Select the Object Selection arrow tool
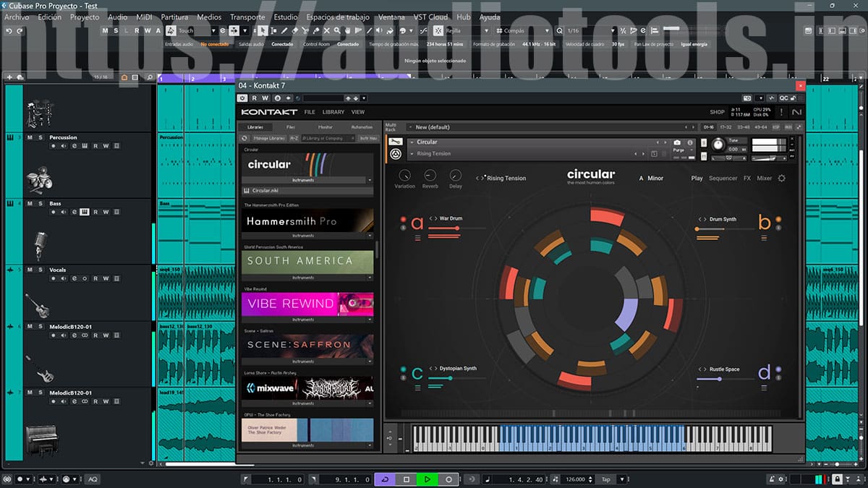Image resolution: width=868 pixels, height=488 pixels. click(263, 31)
